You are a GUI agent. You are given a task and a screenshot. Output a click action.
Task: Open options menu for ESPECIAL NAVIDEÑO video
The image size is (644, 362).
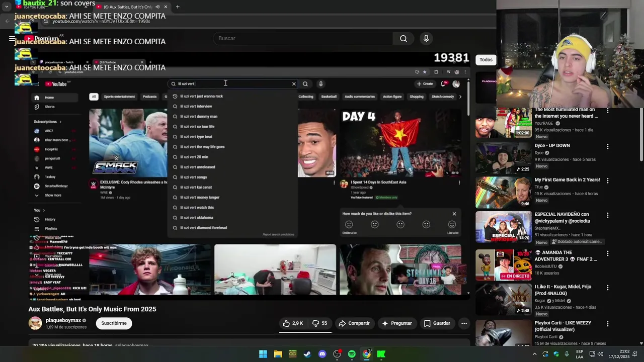coord(607,215)
